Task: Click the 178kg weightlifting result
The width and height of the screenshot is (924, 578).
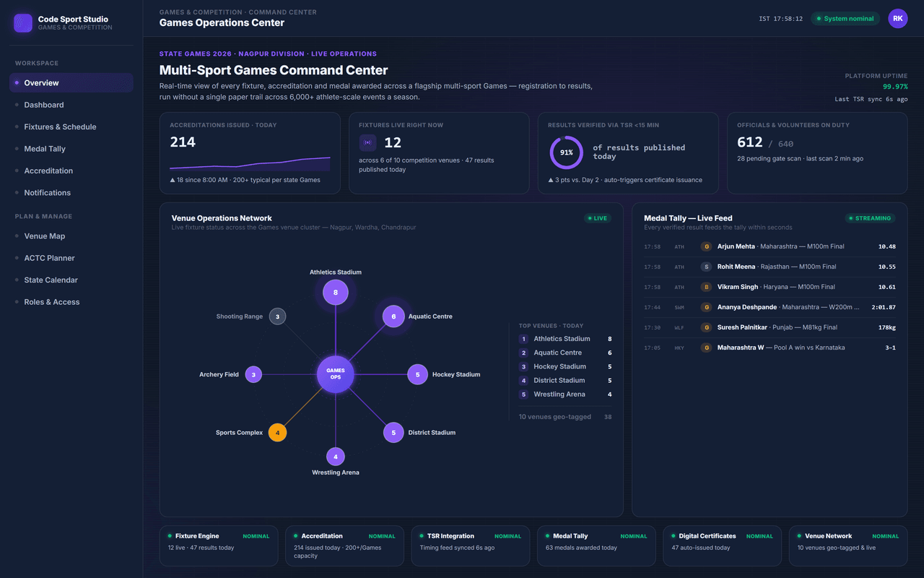Action: 886,327
